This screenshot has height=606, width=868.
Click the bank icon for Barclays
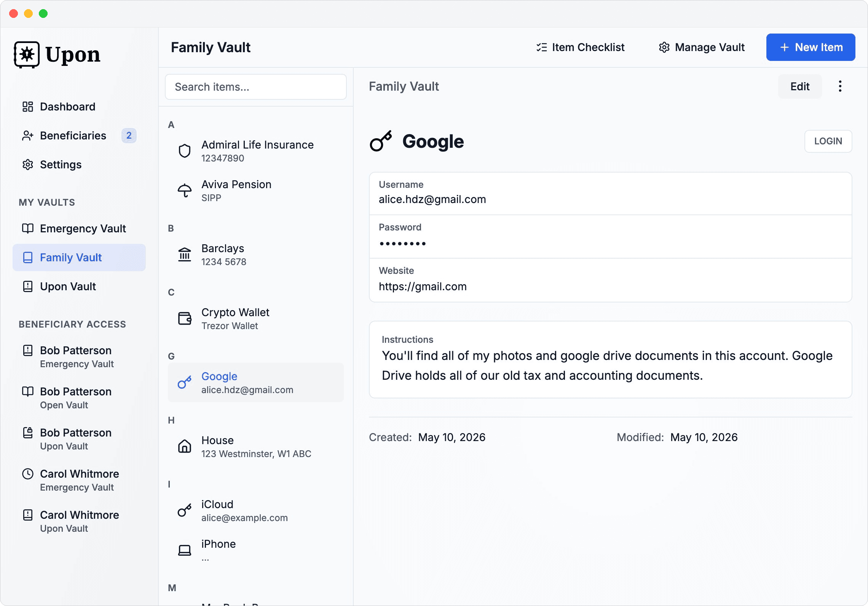click(x=185, y=254)
